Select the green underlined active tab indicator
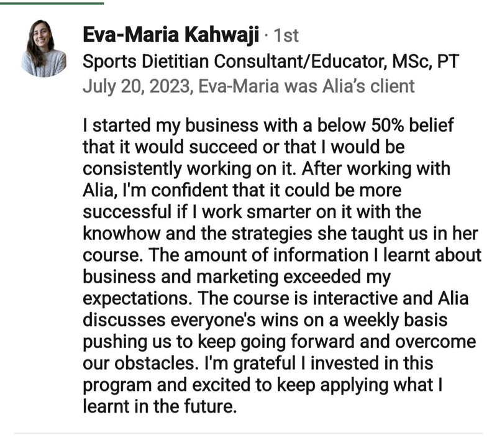Viewport: 497px width, 448px height. pos(52,3)
